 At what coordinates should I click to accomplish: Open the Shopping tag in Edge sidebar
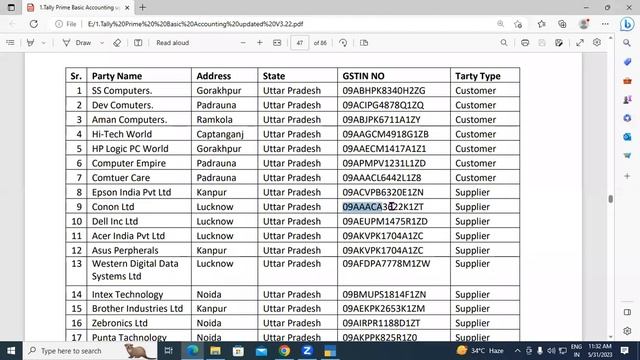[x=627, y=62]
